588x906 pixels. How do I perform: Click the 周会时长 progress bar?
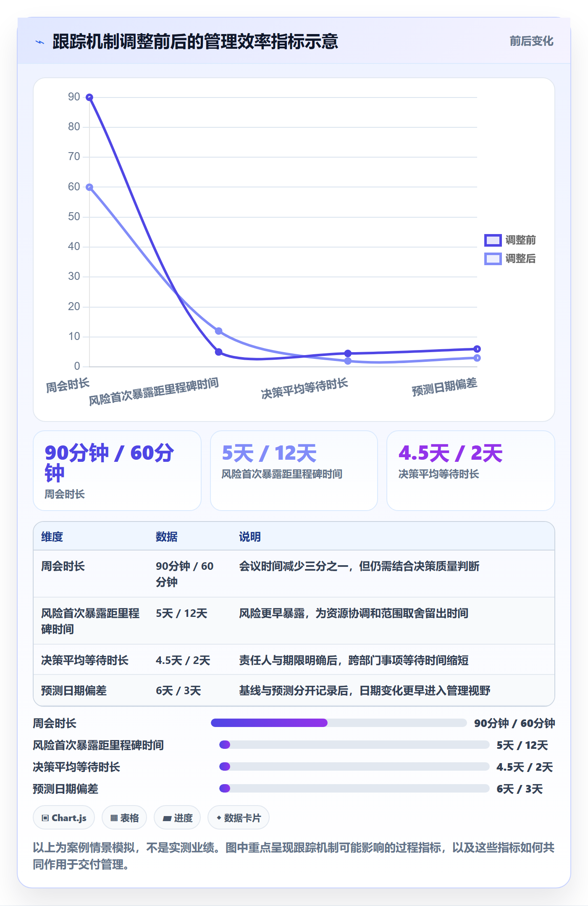[x=339, y=723]
